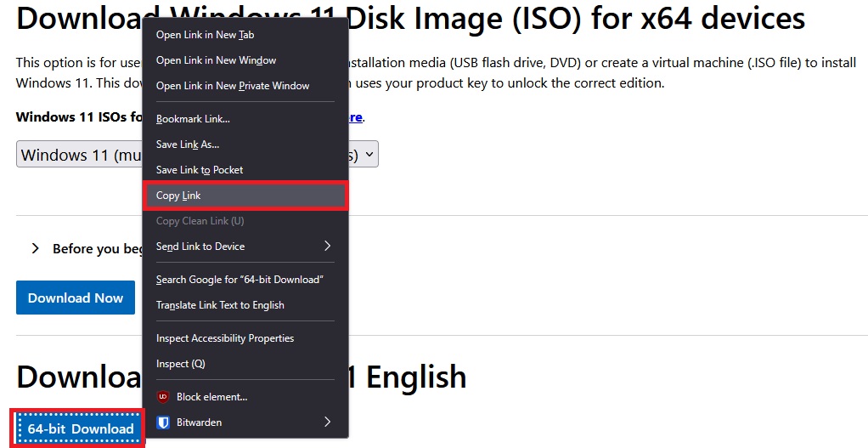The height and width of the screenshot is (448, 868).
Task: Choose Open Link in New Window
Action: (x=216, y=60)
